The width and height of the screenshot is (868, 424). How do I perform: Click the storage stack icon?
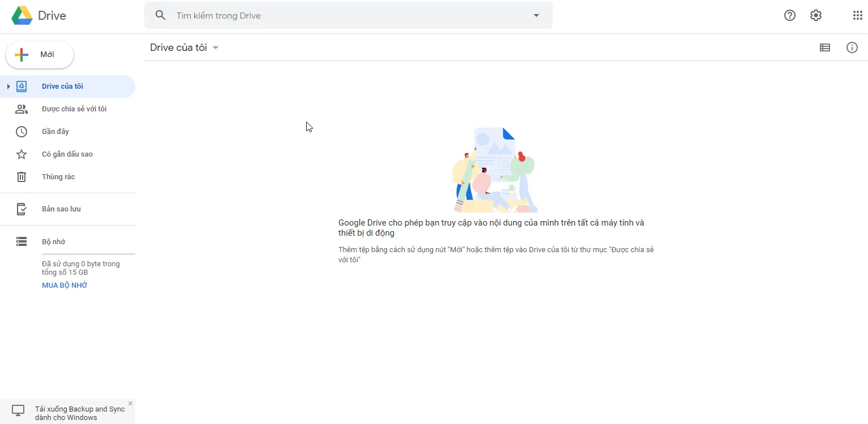pyautogui.click(x=22, y=242)
